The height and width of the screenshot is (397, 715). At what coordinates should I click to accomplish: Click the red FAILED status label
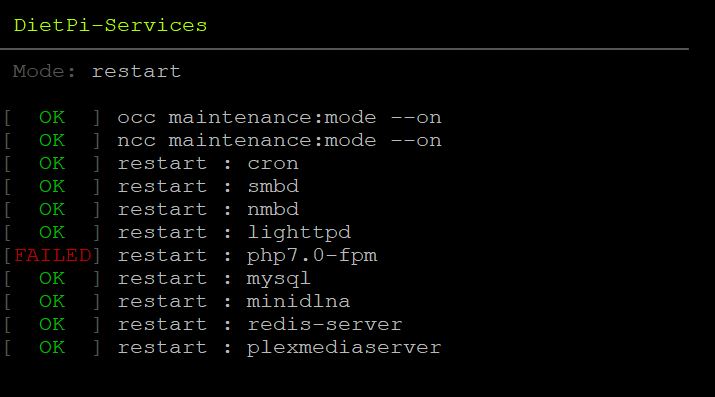point(53,255)
